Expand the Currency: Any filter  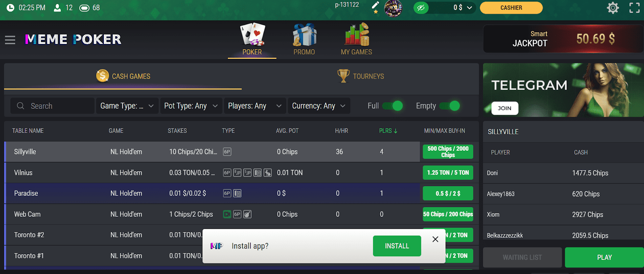(x=319, y=106)
